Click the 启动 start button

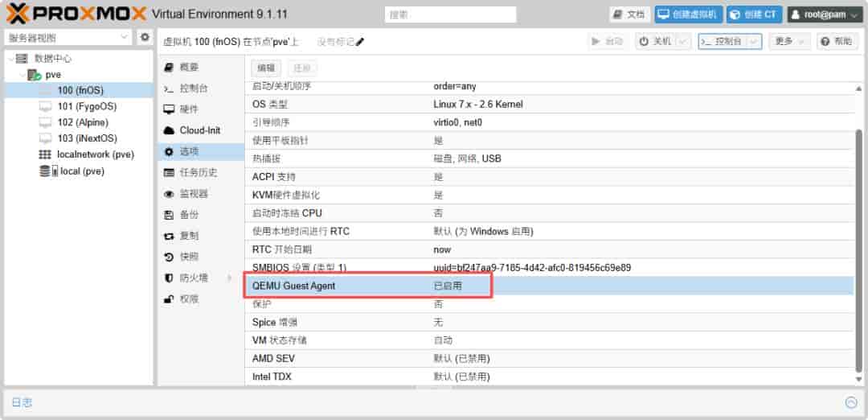[x=608, y=42]
